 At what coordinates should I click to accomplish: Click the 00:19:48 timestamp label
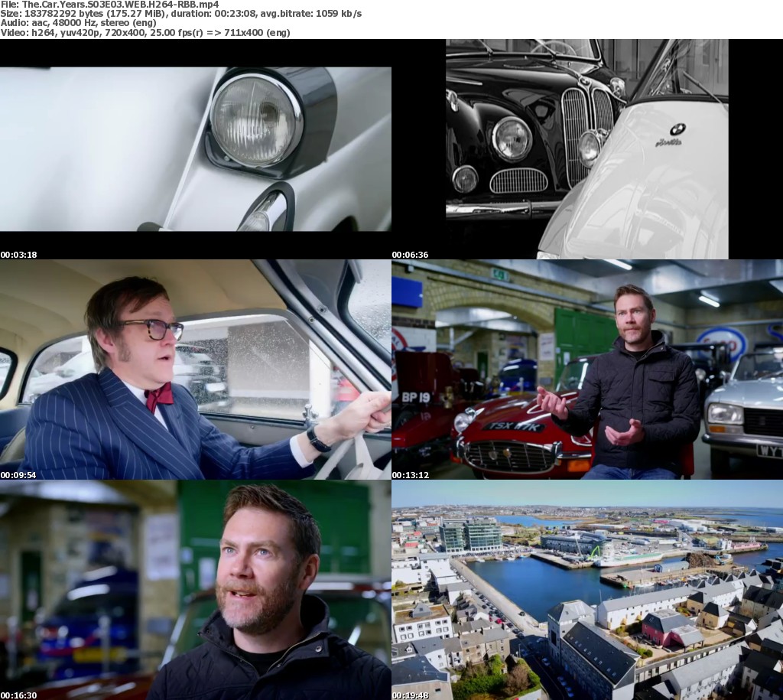click(x=411, y=695)
